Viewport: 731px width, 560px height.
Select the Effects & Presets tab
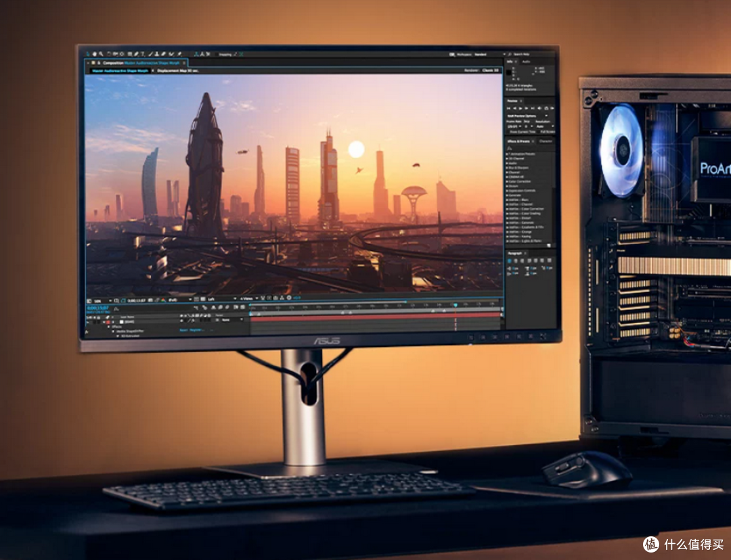[x=518, y=141]
